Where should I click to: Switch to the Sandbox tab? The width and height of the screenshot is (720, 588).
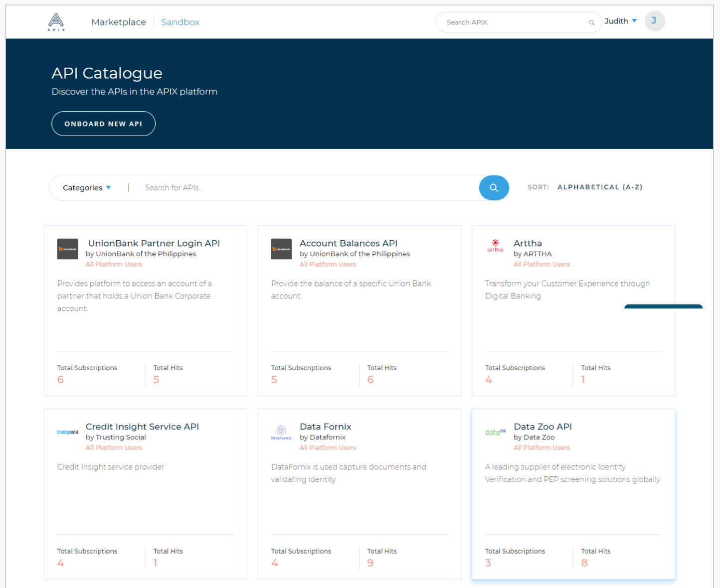[x=180, y=22]
